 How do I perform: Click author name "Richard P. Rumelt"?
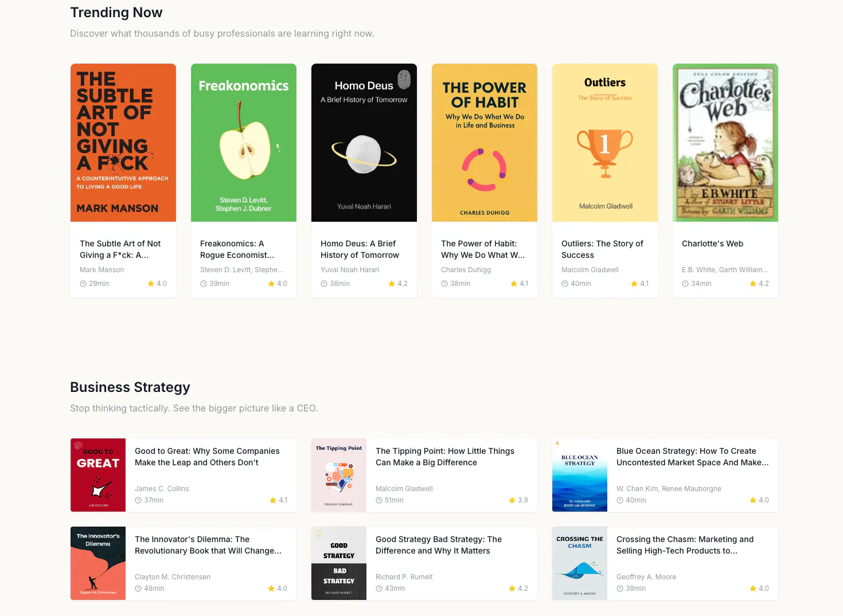(x=404, y=577)
